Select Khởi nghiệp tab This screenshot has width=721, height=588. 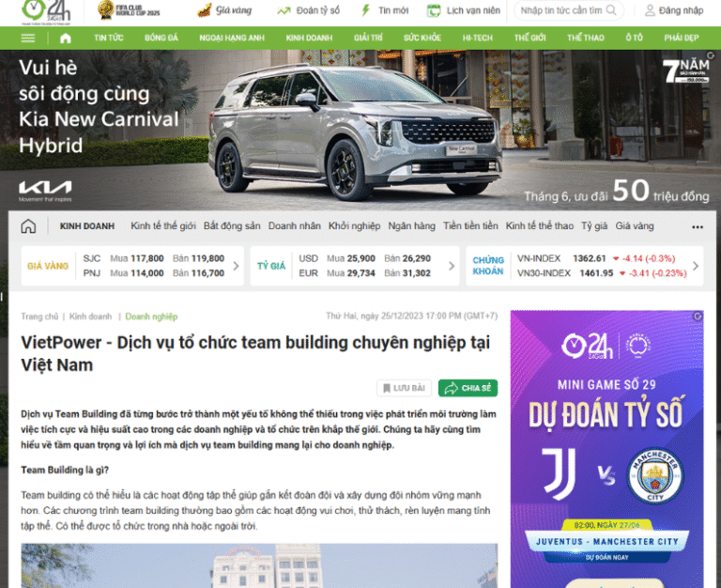coord(354,226)
